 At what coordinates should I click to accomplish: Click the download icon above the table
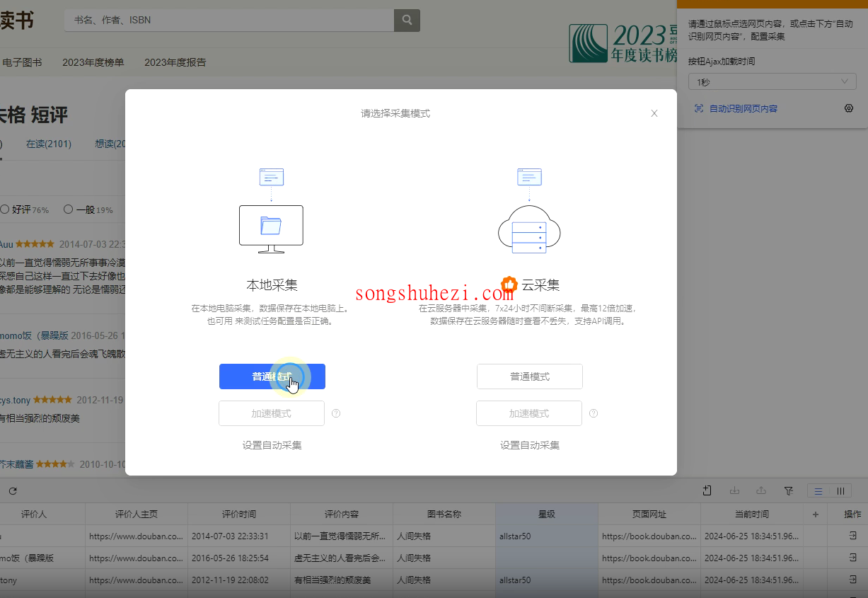click(734, 490)
